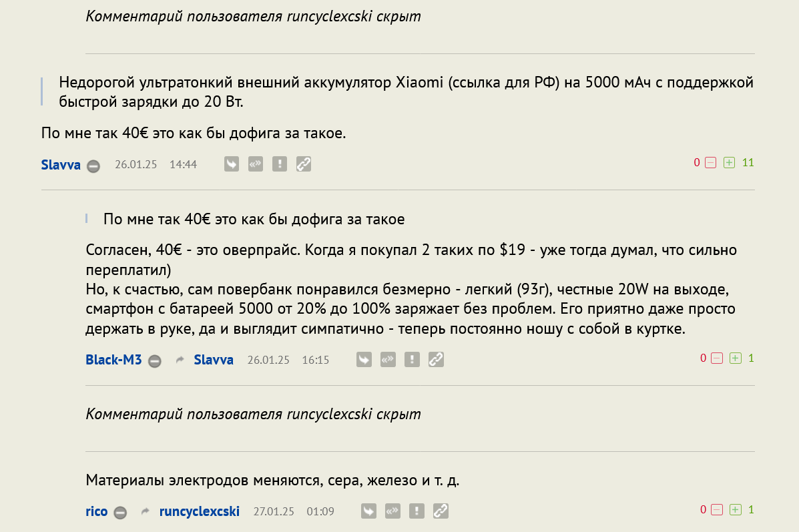
Task: Report Slavva's comment with the exclamation icon
Action: [x=280, y=164]
